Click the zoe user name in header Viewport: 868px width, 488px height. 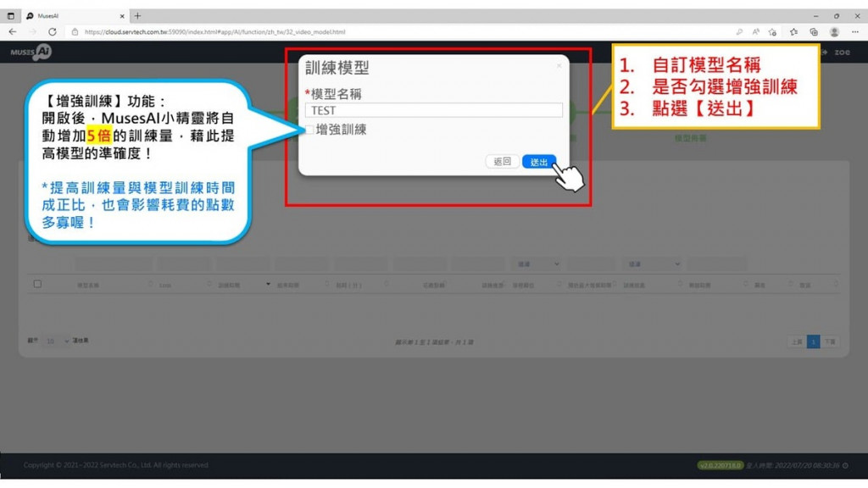[x=842, y=52]
